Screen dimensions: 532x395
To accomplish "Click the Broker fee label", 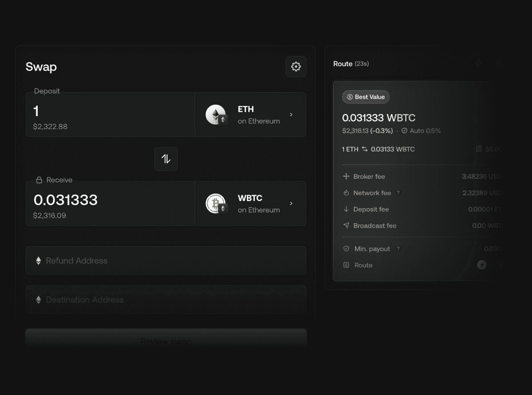I will tap(369, 176).
